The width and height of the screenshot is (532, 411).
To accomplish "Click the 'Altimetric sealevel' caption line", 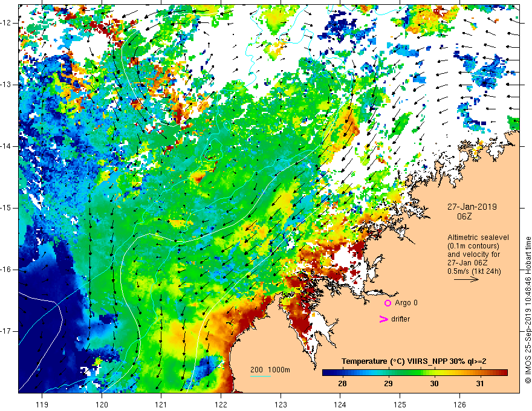I will tap(478, 238).
